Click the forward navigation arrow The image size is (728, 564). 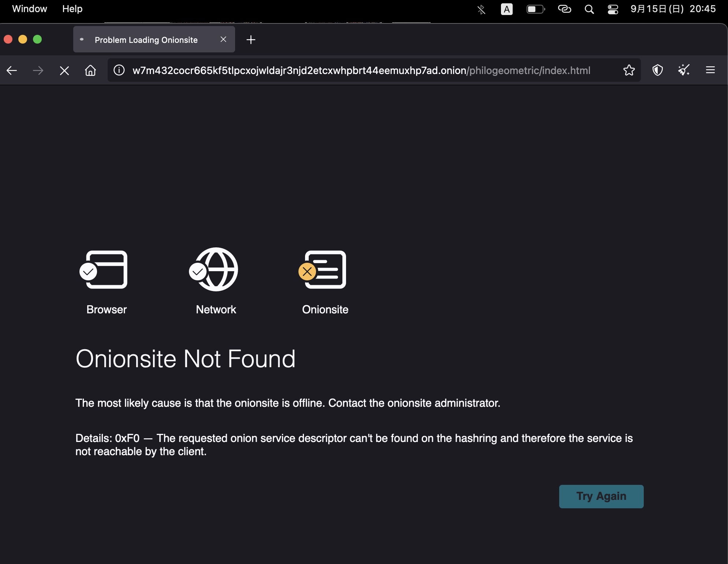coord(38,70)
